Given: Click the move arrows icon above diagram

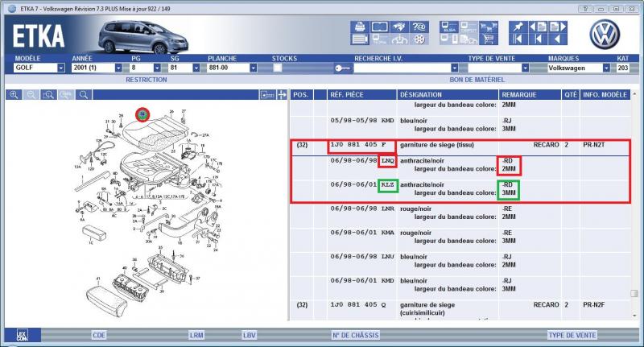Looking at the screenshot, I should (282, 95).
